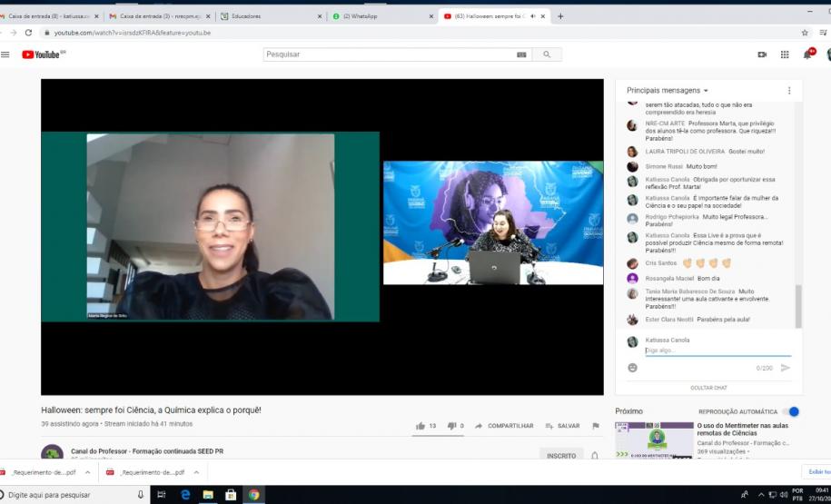Expand Principais mensagens chat filter dropdown
831x504 pixels.
point(668,91)
